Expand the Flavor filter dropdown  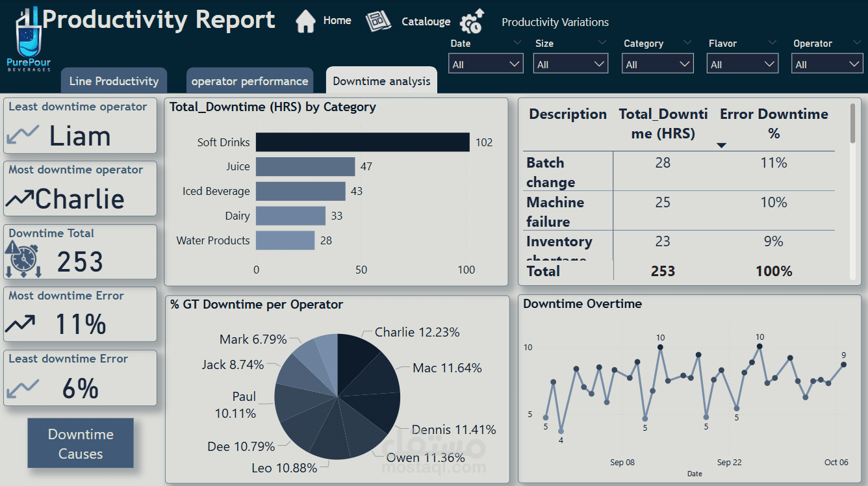pos(742,64)
